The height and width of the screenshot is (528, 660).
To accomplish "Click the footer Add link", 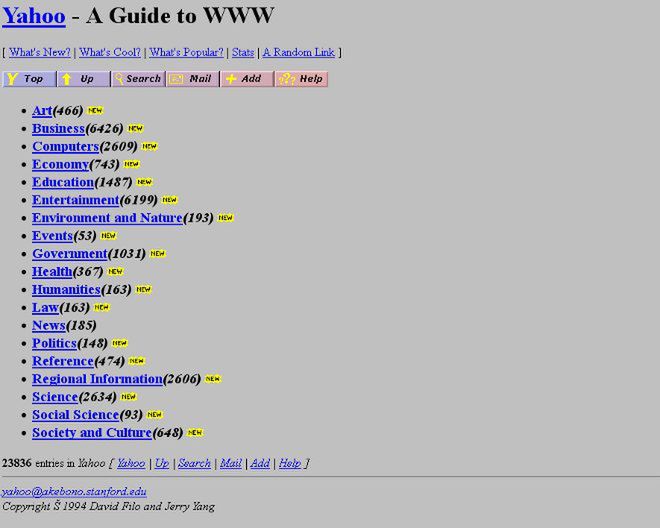I will pos(260,463).
